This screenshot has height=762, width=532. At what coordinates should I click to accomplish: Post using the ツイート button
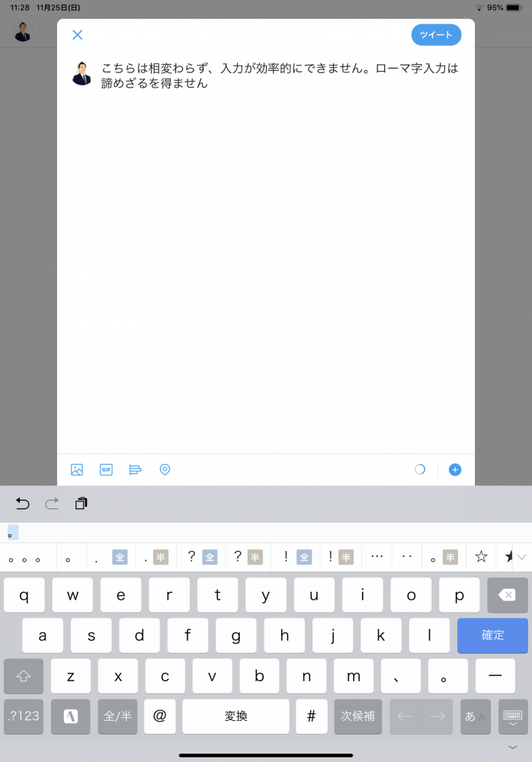tap(436, 35)
